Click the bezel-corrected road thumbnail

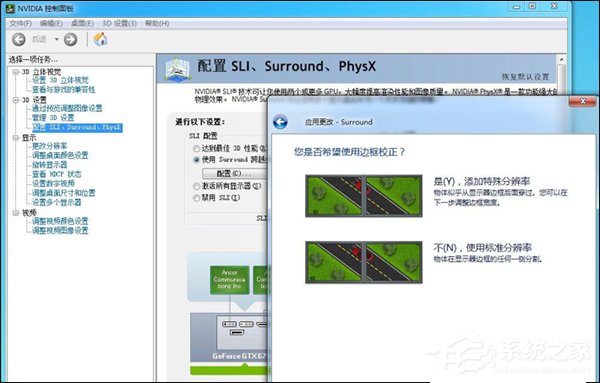(x=364, y=196)
